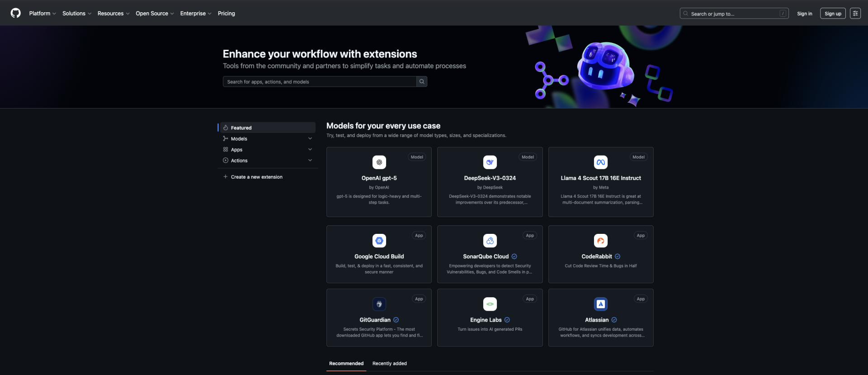The image size is (868, 375).
Task: Click the App tag on Atlassian card
Action: tap(641, 299)
